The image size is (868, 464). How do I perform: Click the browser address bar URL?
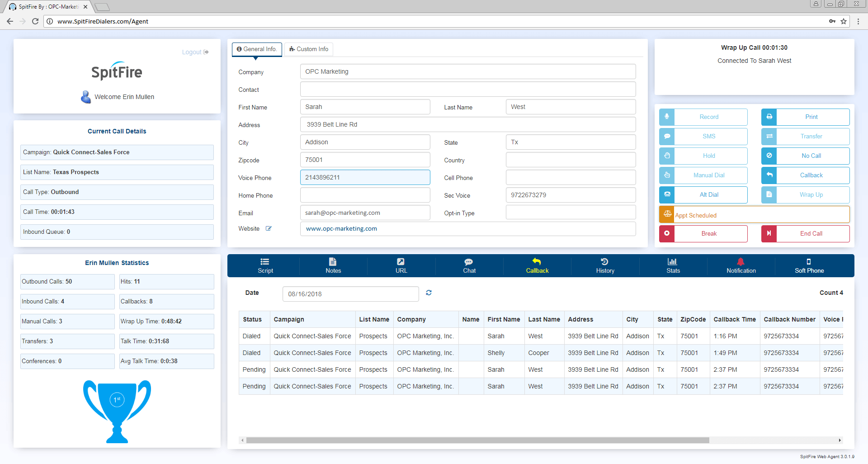tap(103, 21)
